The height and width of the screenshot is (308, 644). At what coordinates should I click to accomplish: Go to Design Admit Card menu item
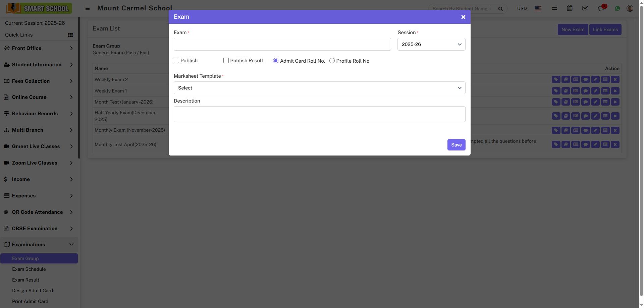(33, 291)
